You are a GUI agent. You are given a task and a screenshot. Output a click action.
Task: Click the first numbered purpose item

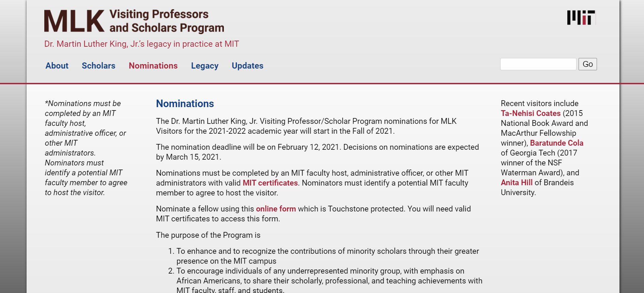point(327,256)
